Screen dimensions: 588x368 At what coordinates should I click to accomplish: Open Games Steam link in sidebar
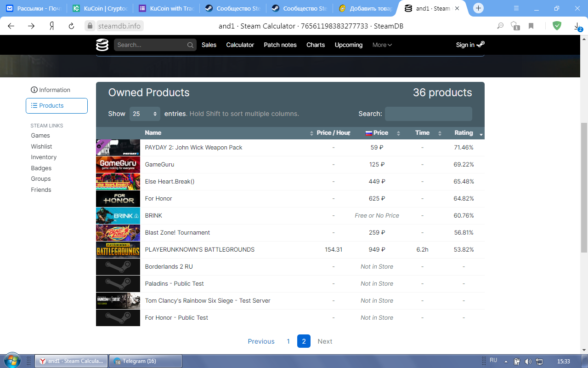40,136
